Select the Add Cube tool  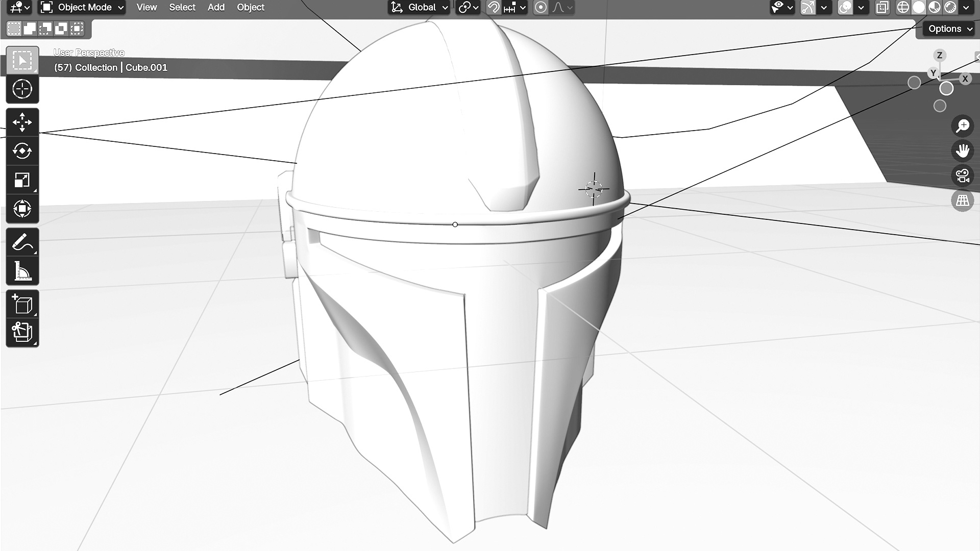pyautogui.click(x=22, y=305)
